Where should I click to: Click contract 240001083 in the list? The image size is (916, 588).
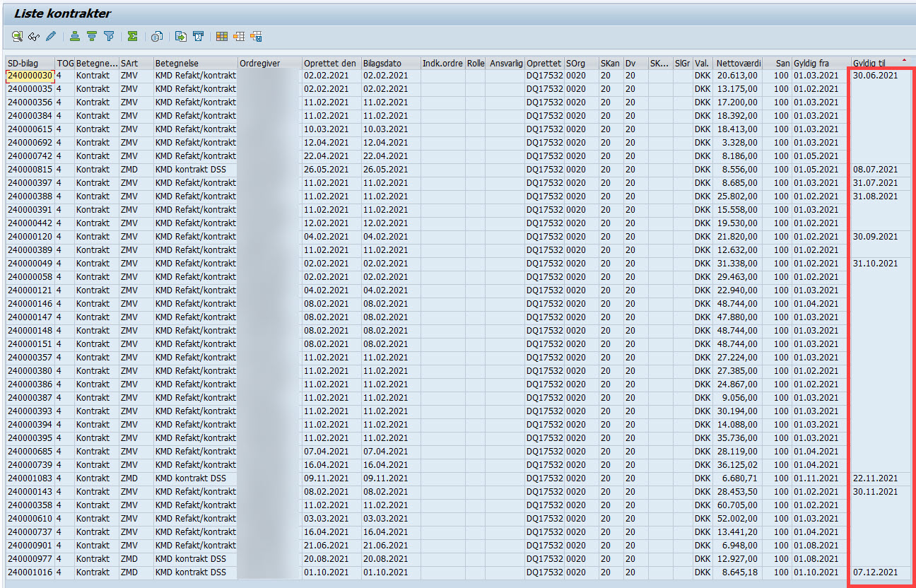pyautogui.click(x=30, y=478)
